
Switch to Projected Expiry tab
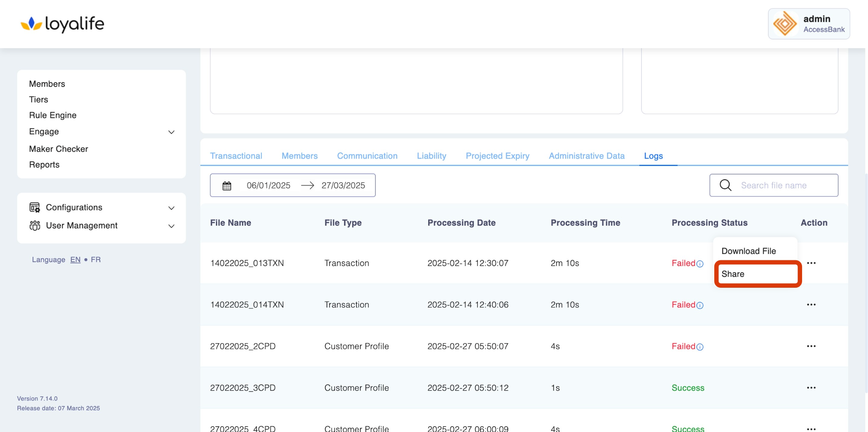pos(497,156)
